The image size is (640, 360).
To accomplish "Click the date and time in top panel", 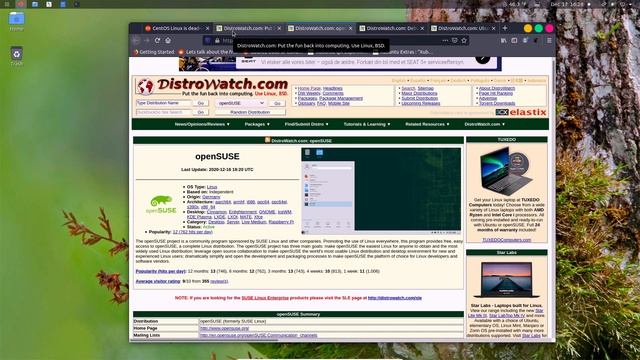I will [567, 4].
